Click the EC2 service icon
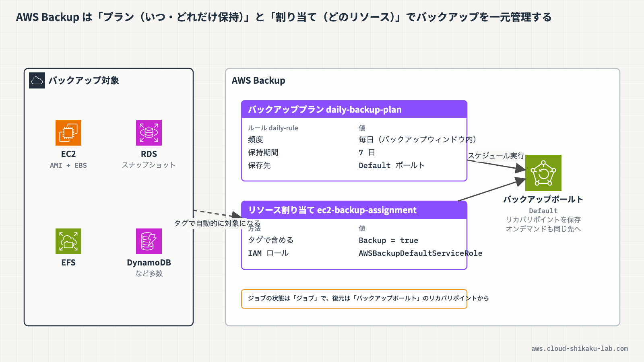Image resolution: width=644 pixels, height=362 pixels. coord(68,133)
